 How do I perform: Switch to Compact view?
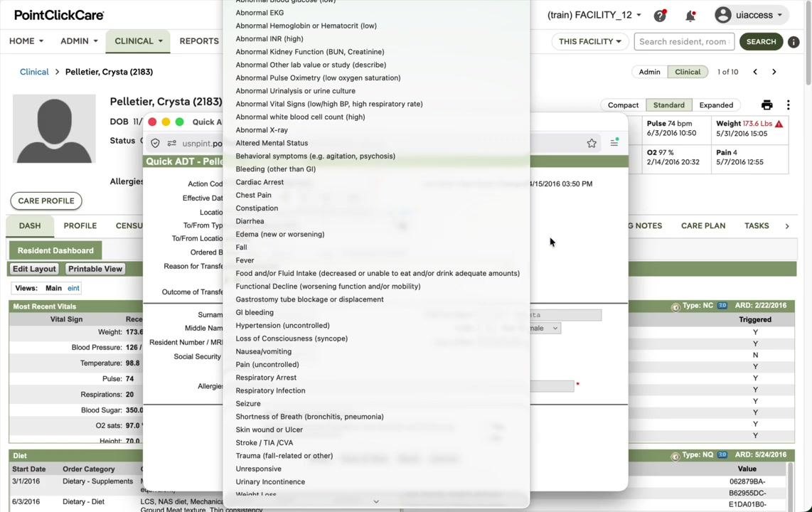tap(623, 105)
